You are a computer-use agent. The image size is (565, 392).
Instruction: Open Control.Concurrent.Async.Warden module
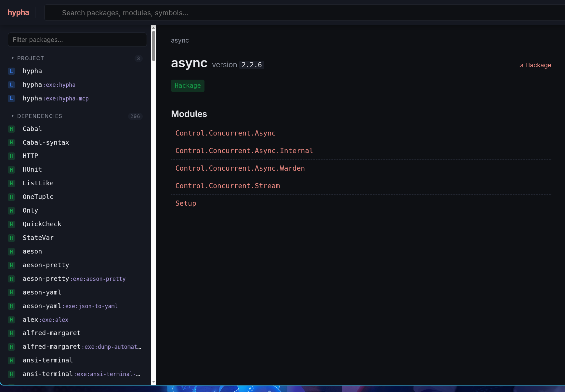(x=240, y=168)
